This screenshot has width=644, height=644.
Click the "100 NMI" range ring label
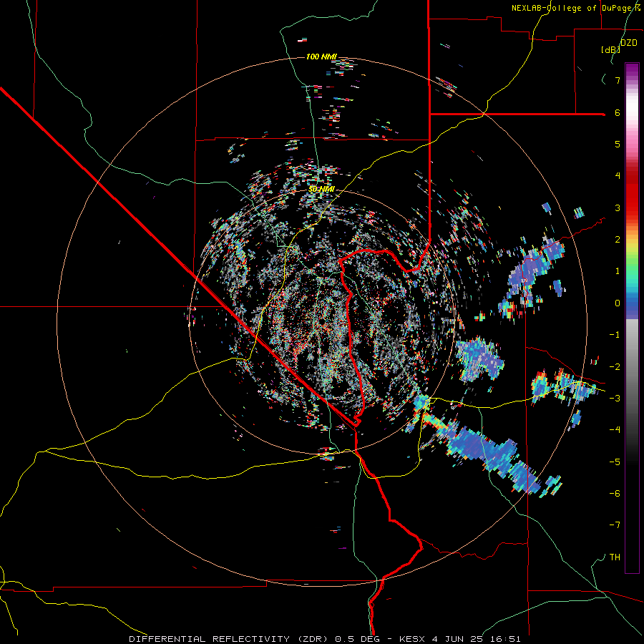click(x=321, y=57)
